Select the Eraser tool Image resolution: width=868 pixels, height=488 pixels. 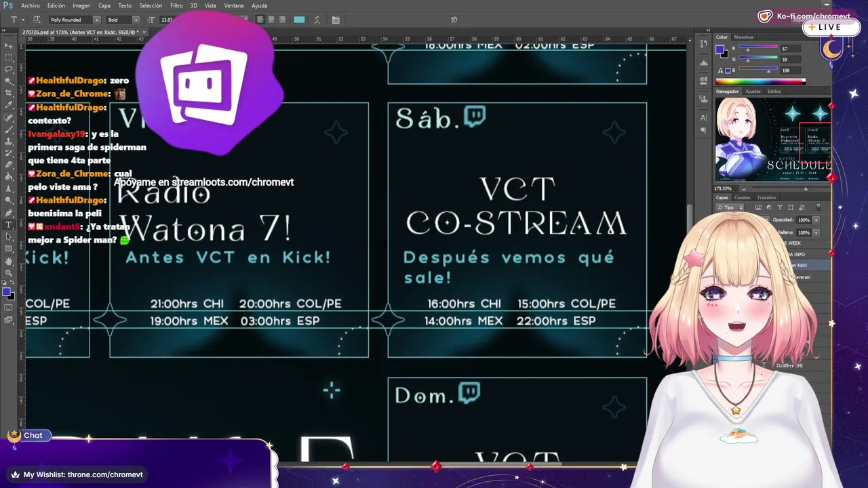pos(9,165)
